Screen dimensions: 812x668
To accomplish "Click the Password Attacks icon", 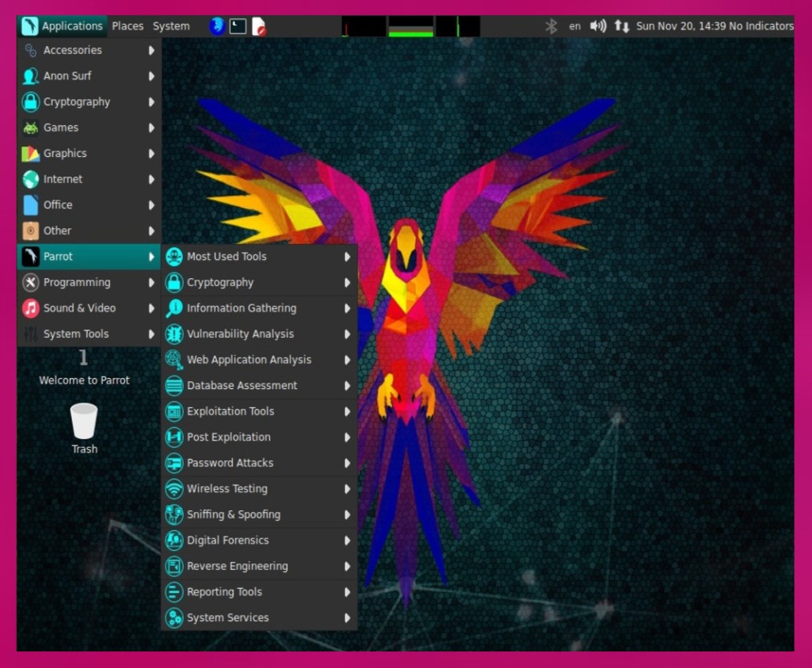I will click(174, 463).
